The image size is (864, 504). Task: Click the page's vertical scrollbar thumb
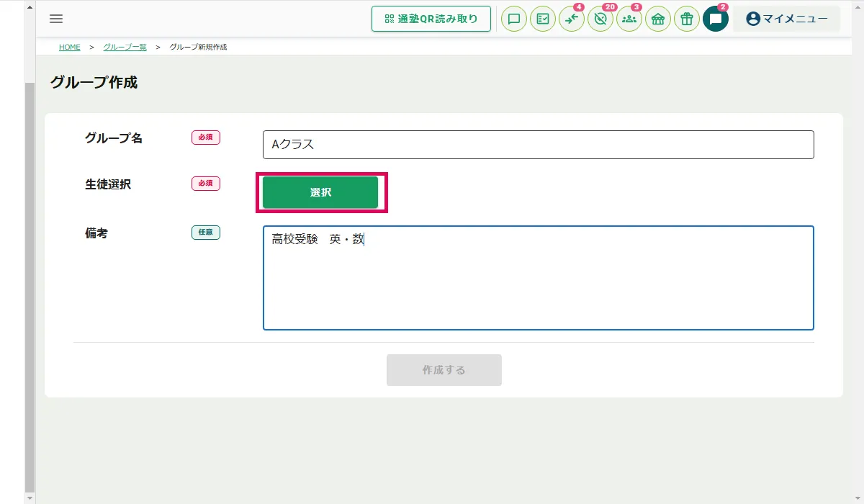pos(30,287)
